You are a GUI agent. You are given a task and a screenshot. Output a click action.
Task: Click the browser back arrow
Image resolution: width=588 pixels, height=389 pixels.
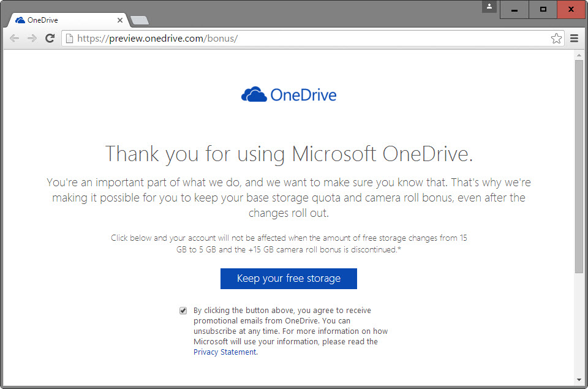(14, 38)
